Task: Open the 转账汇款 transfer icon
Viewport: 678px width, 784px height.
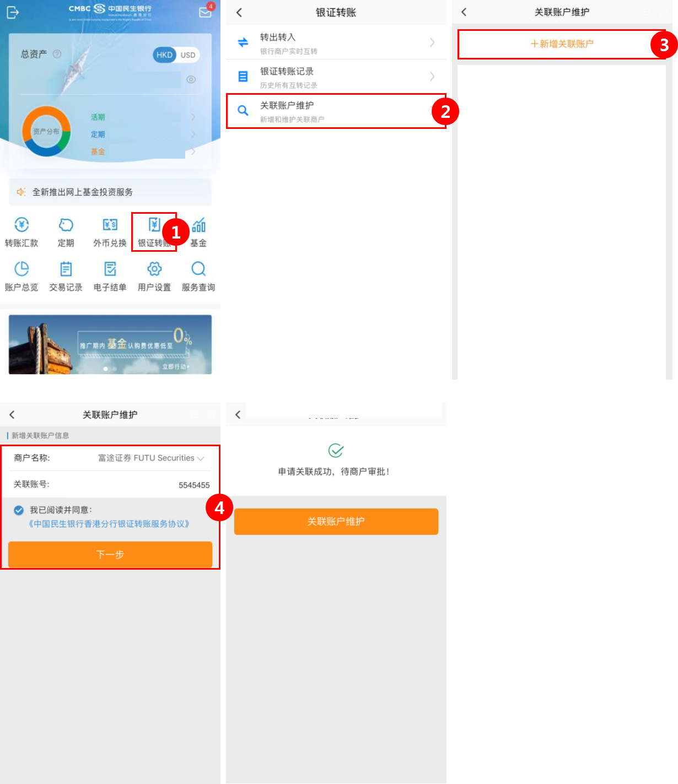Action: pyautogui.click(x=21, y=225)
